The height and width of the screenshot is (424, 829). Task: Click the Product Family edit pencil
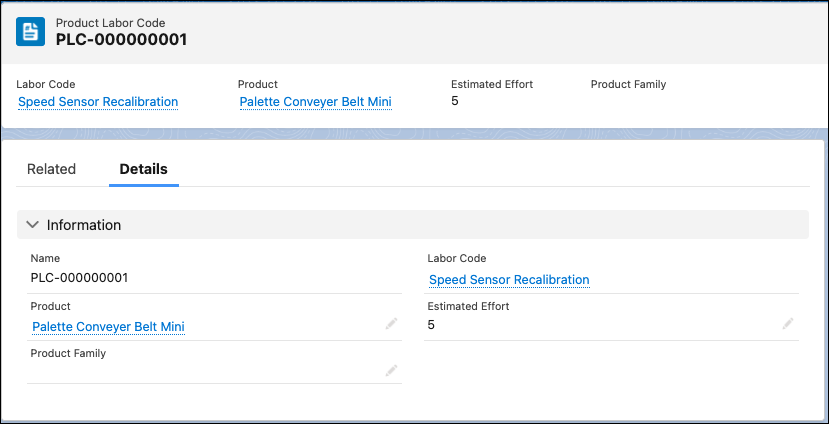coord(391,371)
